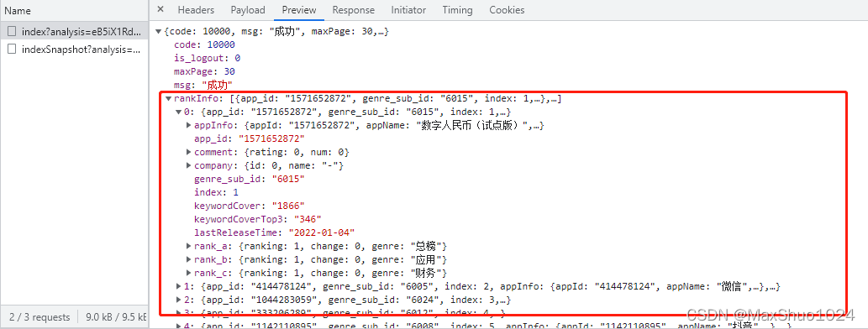Expand the appInfo object
Screen dimensions: 868x329
pyautogui.click(x=189, y=126)
